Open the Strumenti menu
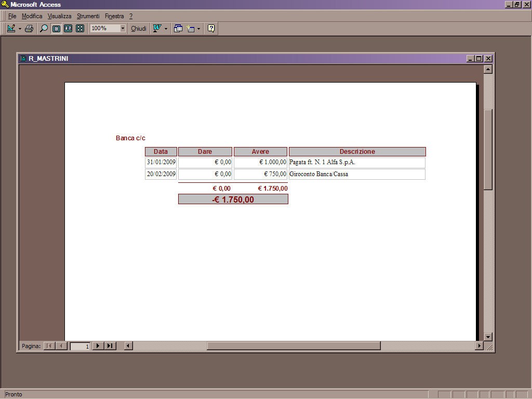Viewport: 532px width, 399px height. coord(88,16)
